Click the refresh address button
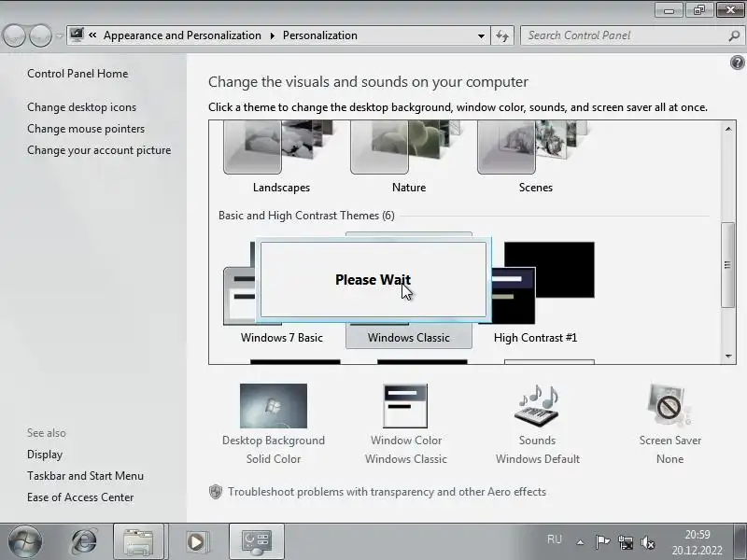 pyautogui.click(x=502, y=35)
